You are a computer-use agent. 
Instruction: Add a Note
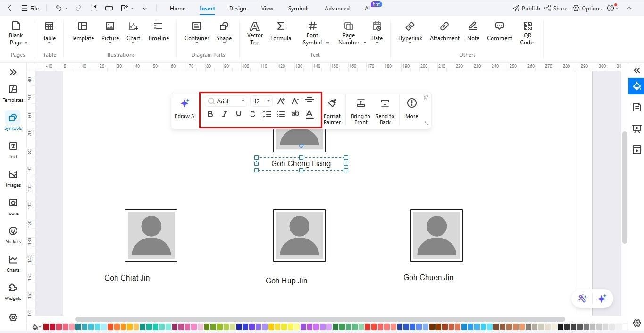tap(473, 32)
